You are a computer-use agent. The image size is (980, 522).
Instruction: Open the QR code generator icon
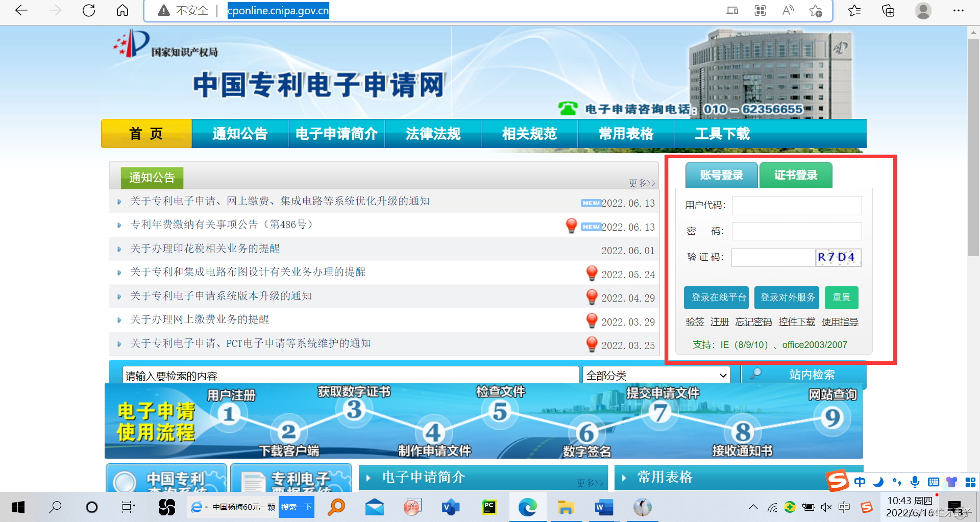tap(760, 10)
